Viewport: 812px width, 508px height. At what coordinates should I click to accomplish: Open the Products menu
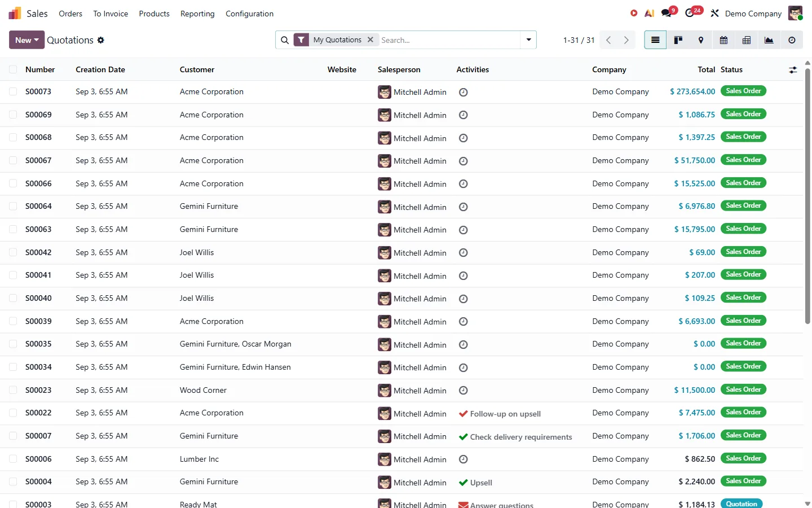pyautogui.click(x=154, y=14)
